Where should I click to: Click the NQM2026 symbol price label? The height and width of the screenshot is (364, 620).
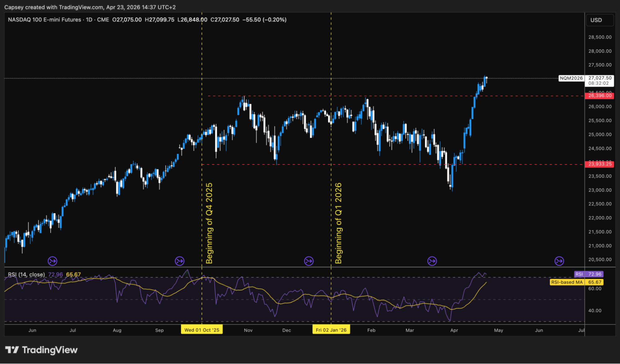[571, 78]
